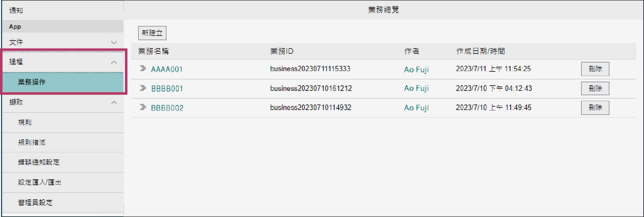
Task: Click author Ao Fuji in AAAA001 row
Action: [x=416, y=70]
